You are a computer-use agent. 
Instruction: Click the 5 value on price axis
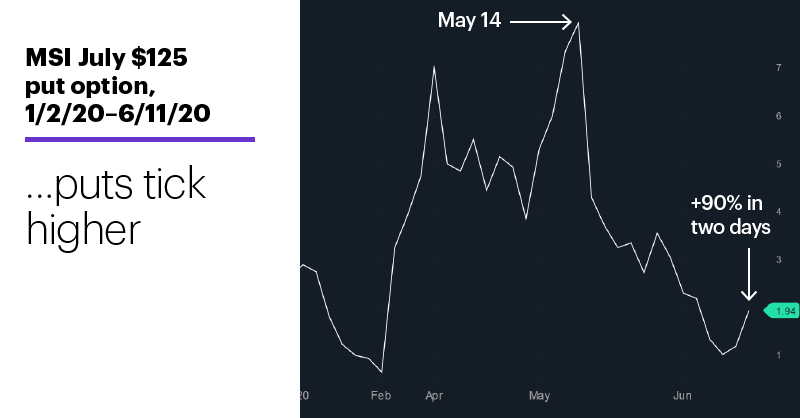779,164
